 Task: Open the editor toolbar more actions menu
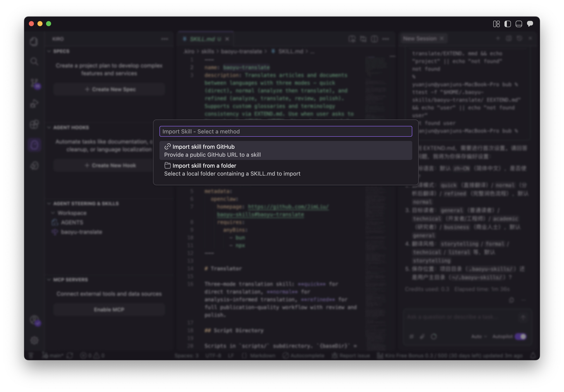(x=386, y=39)
